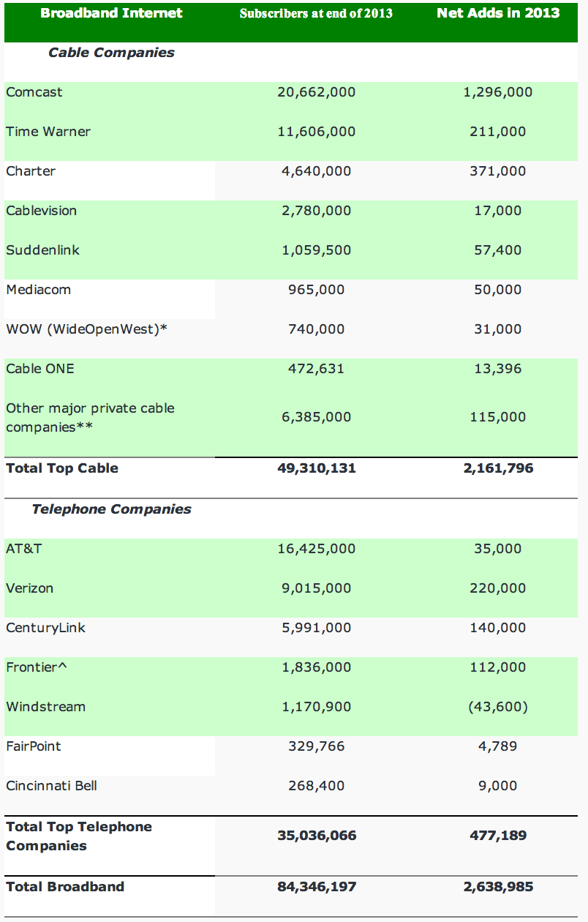Viewport: 588px width, 922px height.
Task: Click Suddenlink subscribers value 1,059,500
Action: 317,250
